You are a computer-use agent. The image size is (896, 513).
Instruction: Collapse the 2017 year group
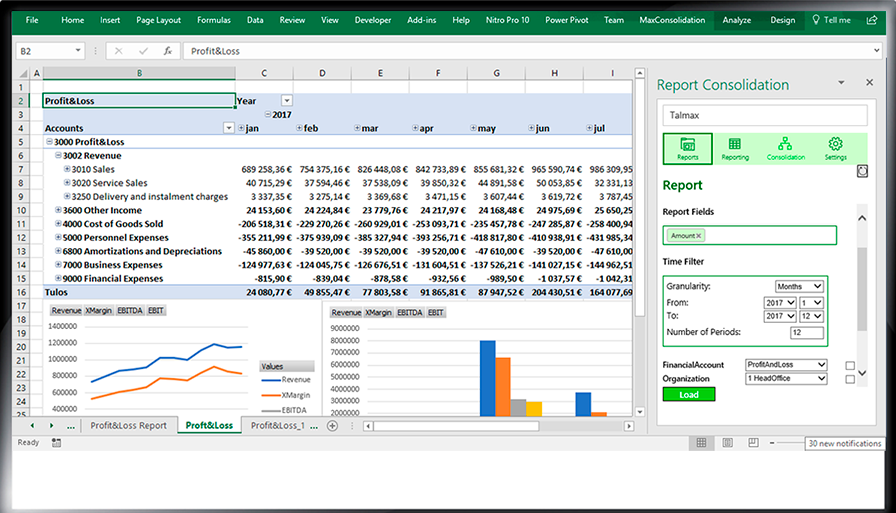pyautogui.click(x=267, y=114)
